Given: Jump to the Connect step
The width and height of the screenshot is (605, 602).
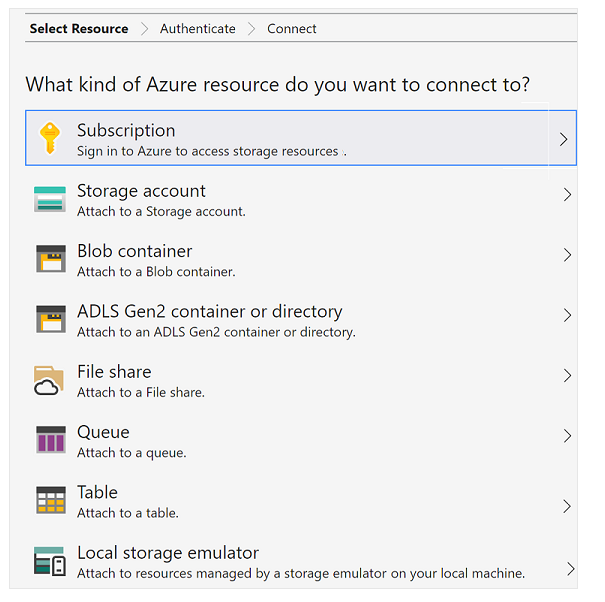Looking at the screenshot, I should click(x=291, y=29).
